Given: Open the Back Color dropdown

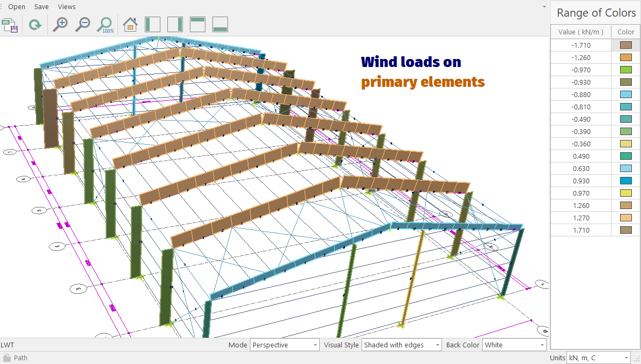Looking at the screenshot, I should 514,345.
